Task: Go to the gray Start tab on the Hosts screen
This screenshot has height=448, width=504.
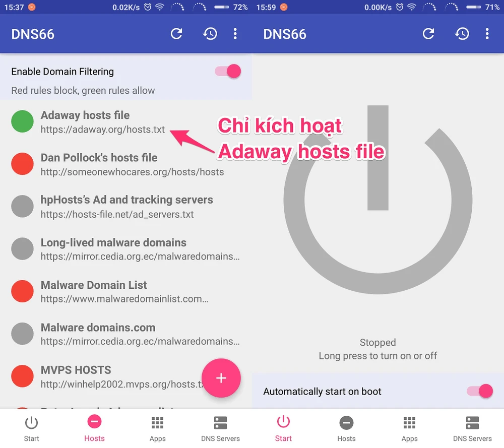Action: point(31,429)
